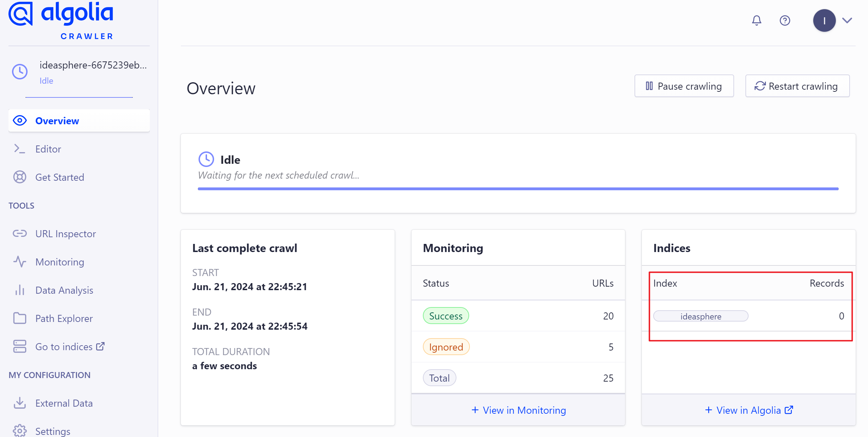Open the help question mark icon
868x437 pixels.
[785, 20]
